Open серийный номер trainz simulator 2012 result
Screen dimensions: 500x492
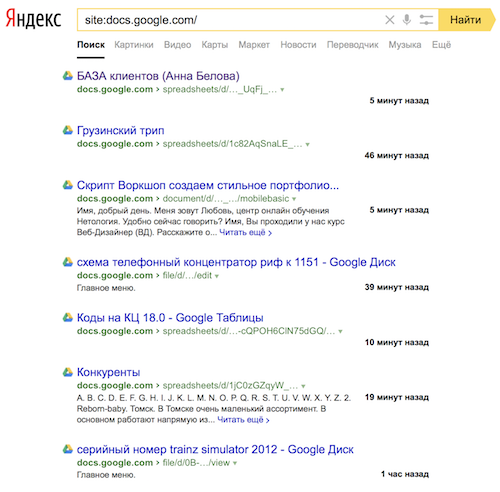[215, 449]
